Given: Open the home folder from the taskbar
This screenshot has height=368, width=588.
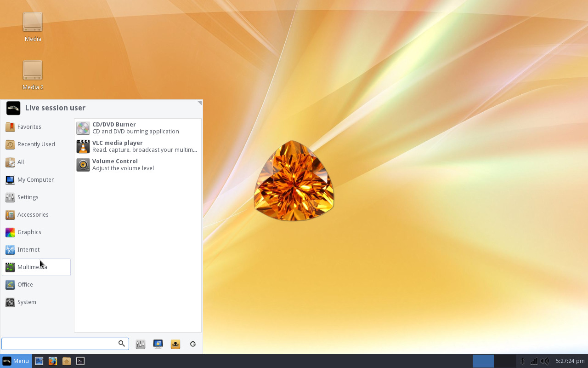Looking at the screenshot, I should [x=67, y=361].
